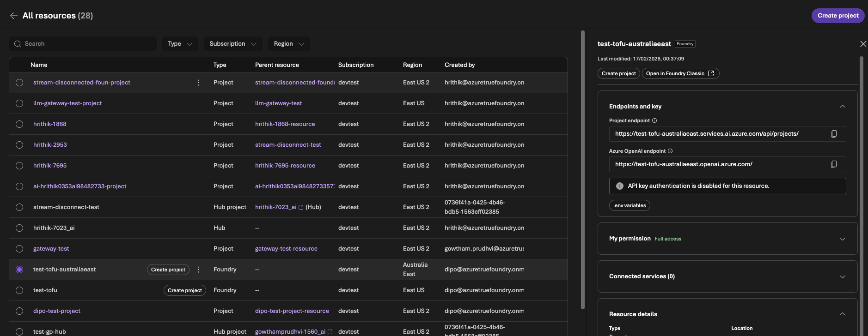Open gowthamprudhvi-1560_ai external link icon
The width and height of the screenshot is (868, 336).
click(330, 332)
